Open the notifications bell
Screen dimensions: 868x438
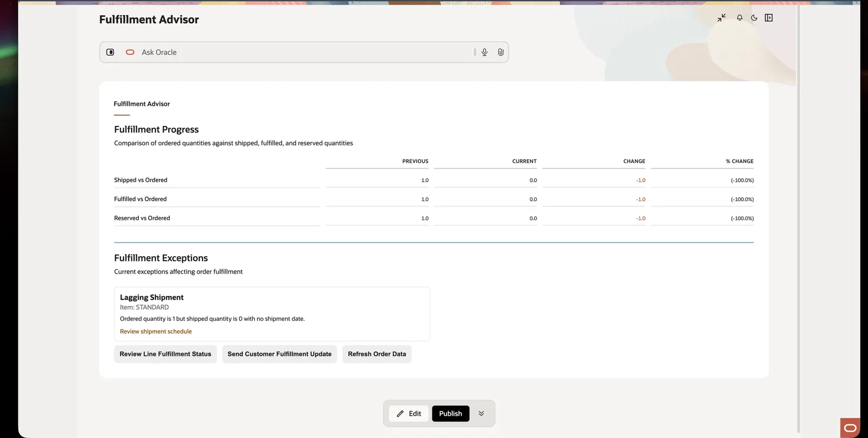739,18
